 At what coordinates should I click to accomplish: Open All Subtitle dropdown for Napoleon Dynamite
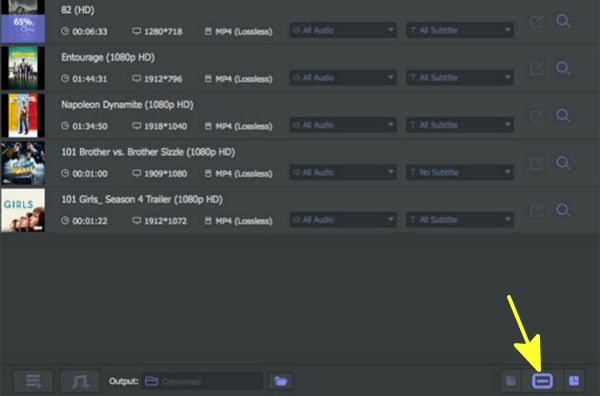click(460, 125)
